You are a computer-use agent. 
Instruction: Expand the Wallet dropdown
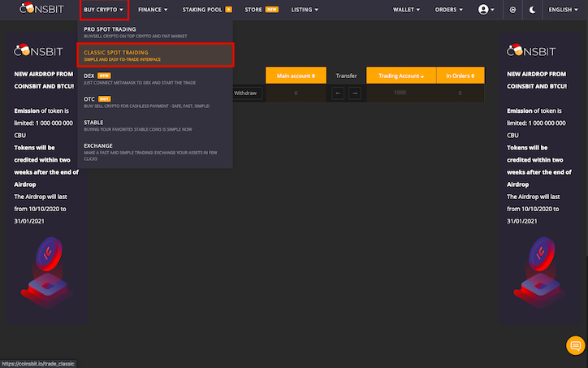pyautogui.click(x=406, y=10)
